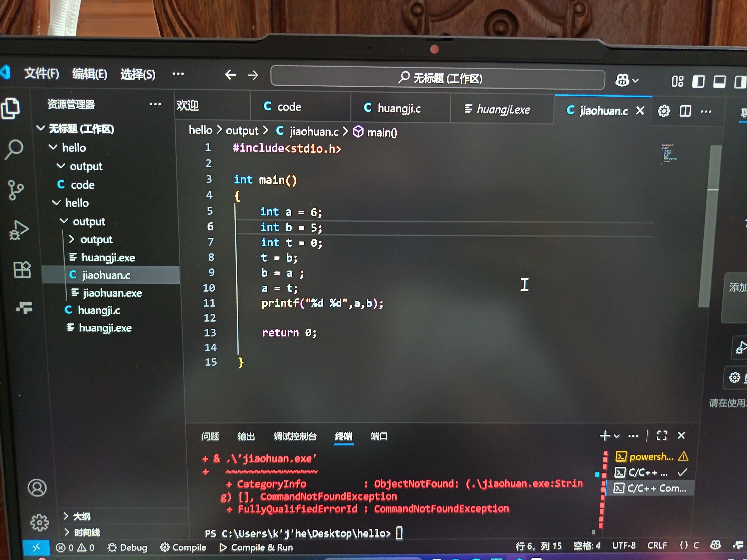Maximize the terminal panel size

(x=661, y=435)
